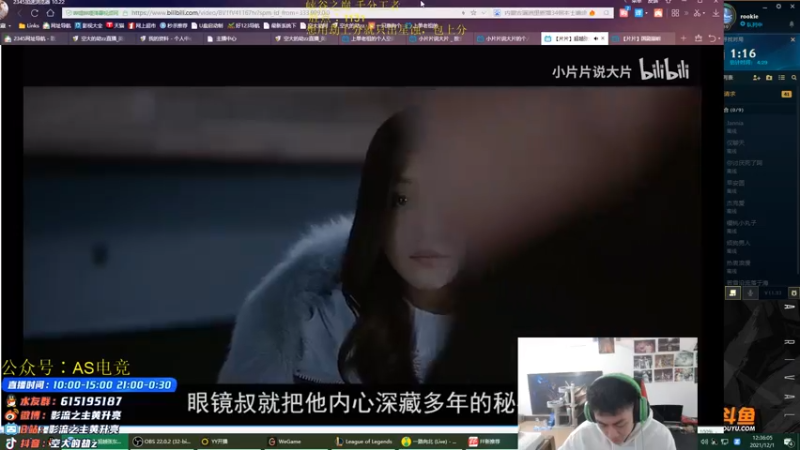Search friends with League social magnifier icon
The width and height of the screenshot is (800, 450).
click(x=794, y=78)
